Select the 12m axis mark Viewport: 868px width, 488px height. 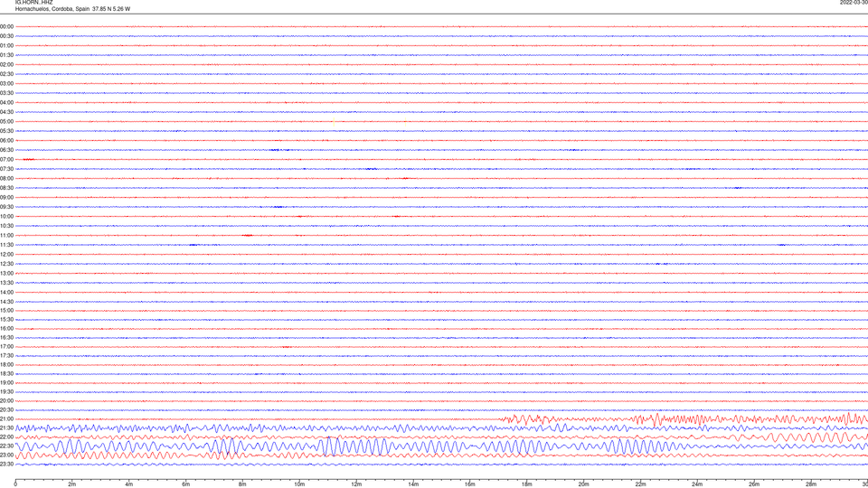[x=356, y=484]
